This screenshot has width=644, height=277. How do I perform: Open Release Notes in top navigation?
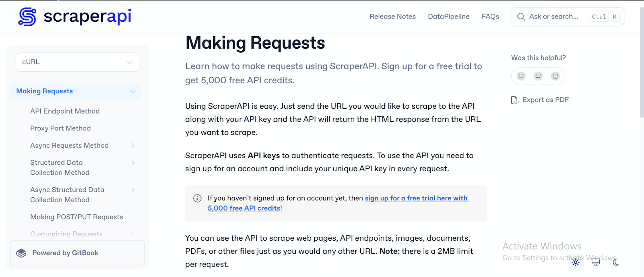(x=392, y=17)
